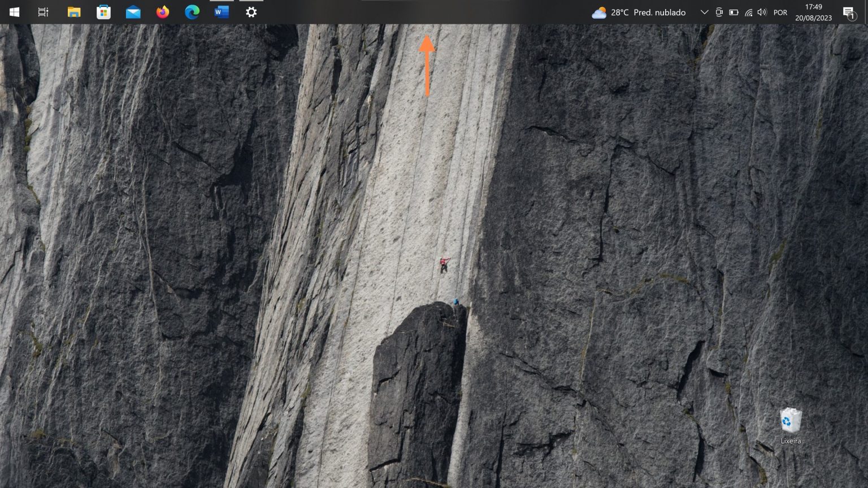Open the notification action center
Screen dimensions: 868x488
(x=849, y=12)
